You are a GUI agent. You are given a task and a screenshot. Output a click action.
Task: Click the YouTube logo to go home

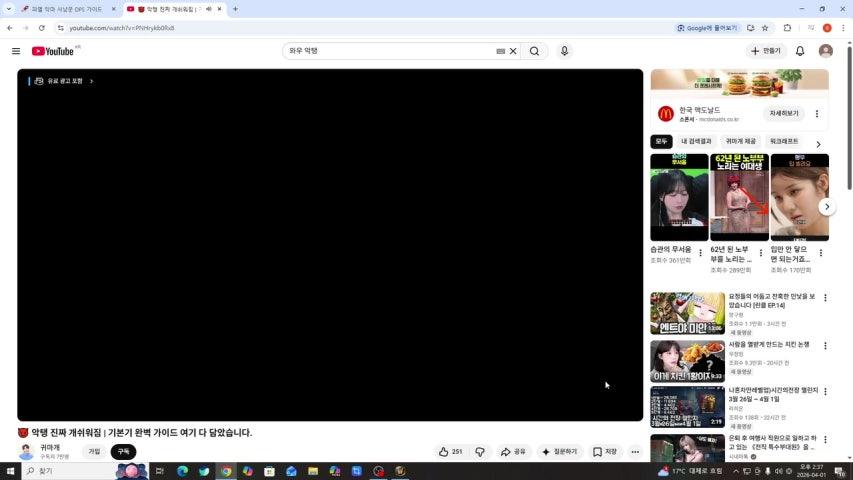[53, 51]
